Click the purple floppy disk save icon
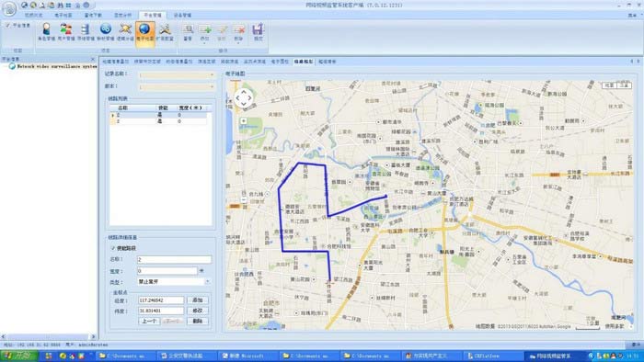This screenshot has height=362, width=644. pyautogui.click(x=258, y=32)
